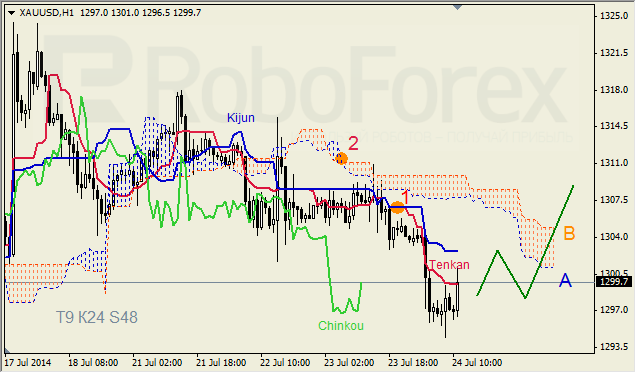636x373 pixels.
Task: Click the red number 2 annotation label
Action: point(353,144)
